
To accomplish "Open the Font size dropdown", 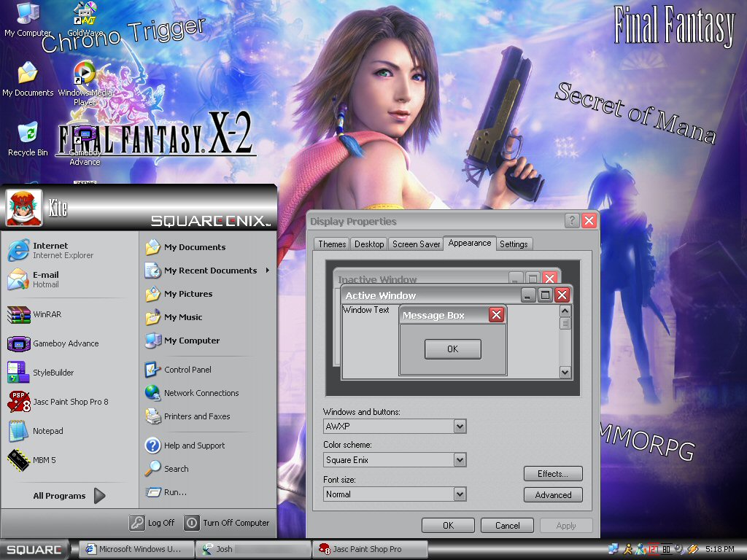I will click(460, 494).
